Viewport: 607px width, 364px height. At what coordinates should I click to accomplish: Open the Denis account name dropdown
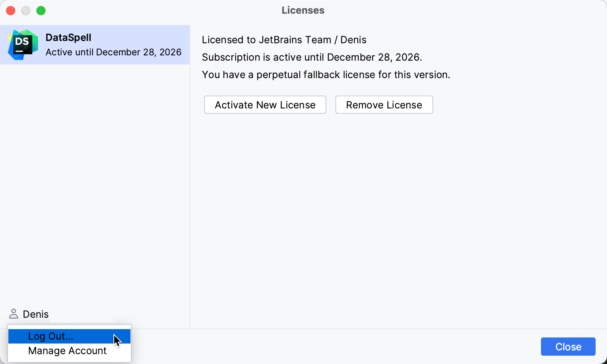click(36, 314)
